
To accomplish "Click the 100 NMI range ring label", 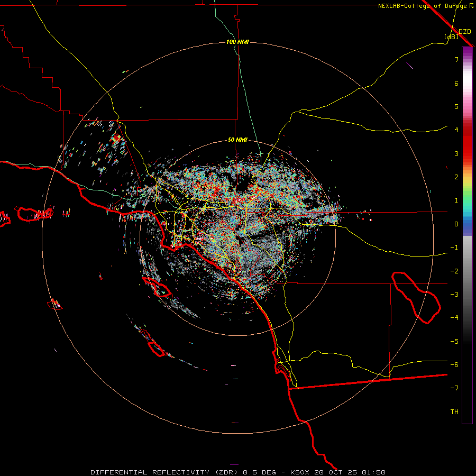I will coord(237,42).
